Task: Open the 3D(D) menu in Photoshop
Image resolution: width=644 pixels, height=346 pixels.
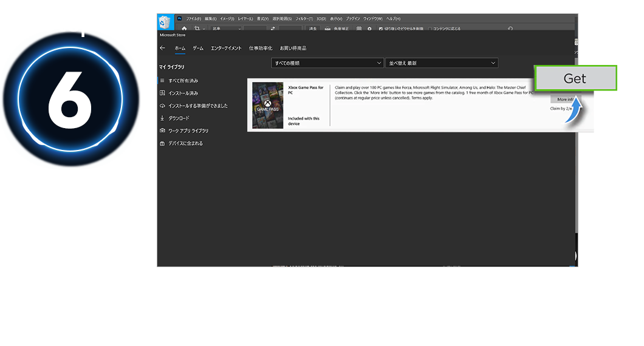Action: [x=321, y=19]
